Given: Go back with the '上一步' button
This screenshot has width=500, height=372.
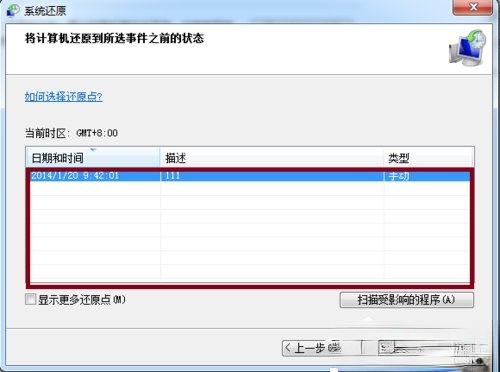Looking at the screenshot, I should pos(321,348).
